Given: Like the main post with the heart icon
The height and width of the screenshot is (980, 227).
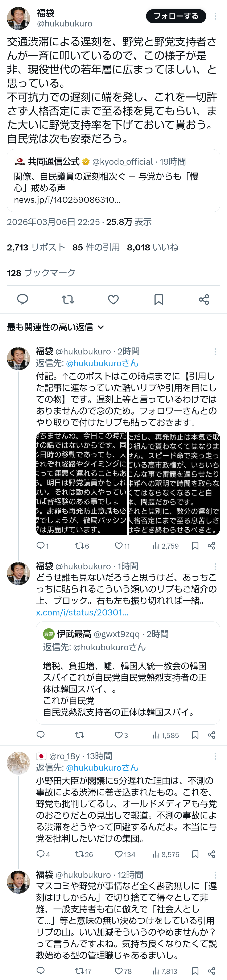Looking at the screenshot, I should (x=113, y=299).
